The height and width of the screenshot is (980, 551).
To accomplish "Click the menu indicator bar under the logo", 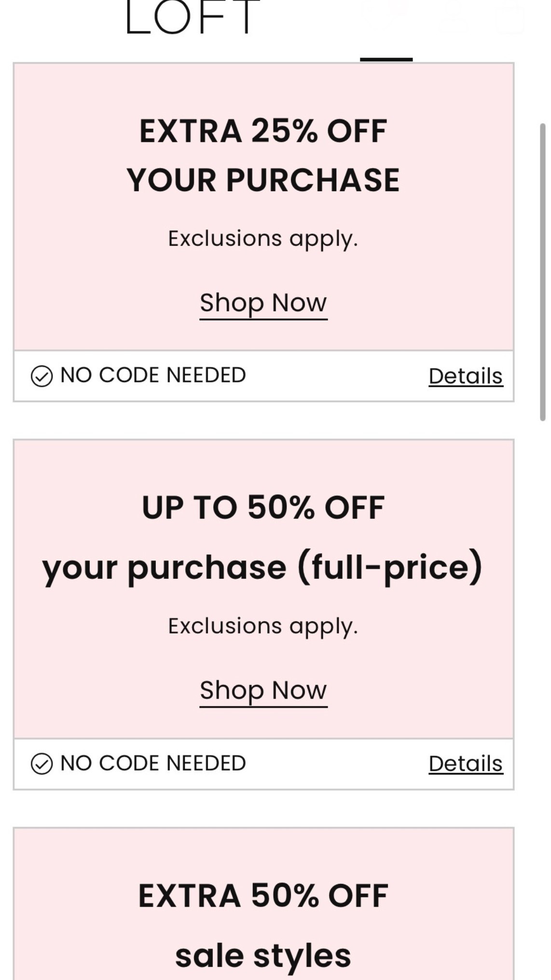I will pos(386,59).
